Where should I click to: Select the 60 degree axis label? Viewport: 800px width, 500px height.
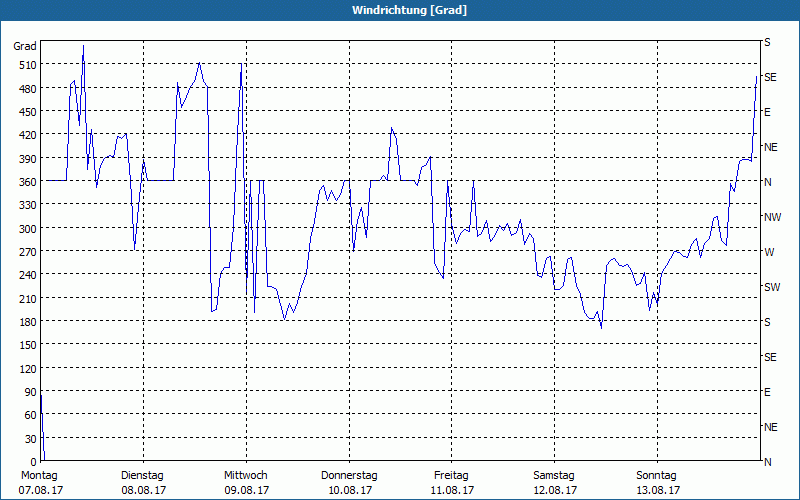(31, 415)
